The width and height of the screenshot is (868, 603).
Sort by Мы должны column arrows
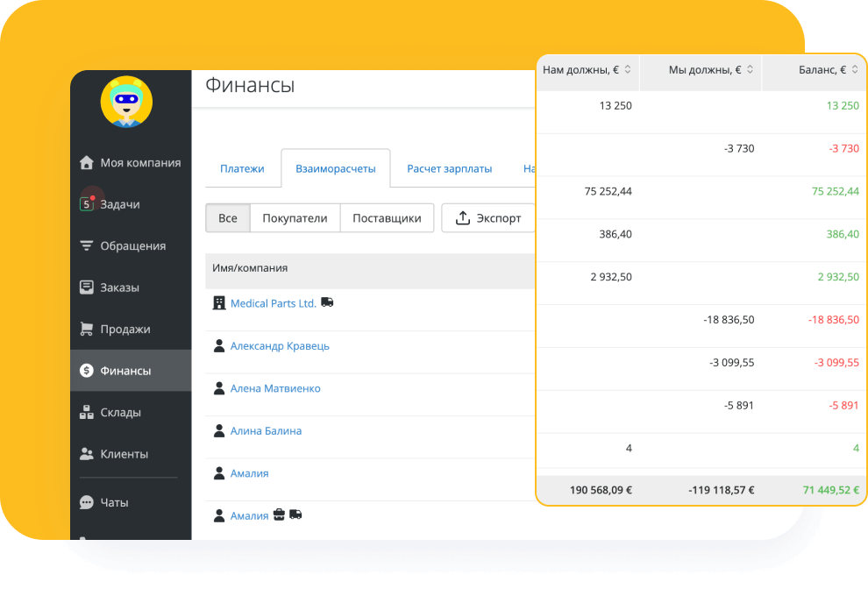coord(750,70)
